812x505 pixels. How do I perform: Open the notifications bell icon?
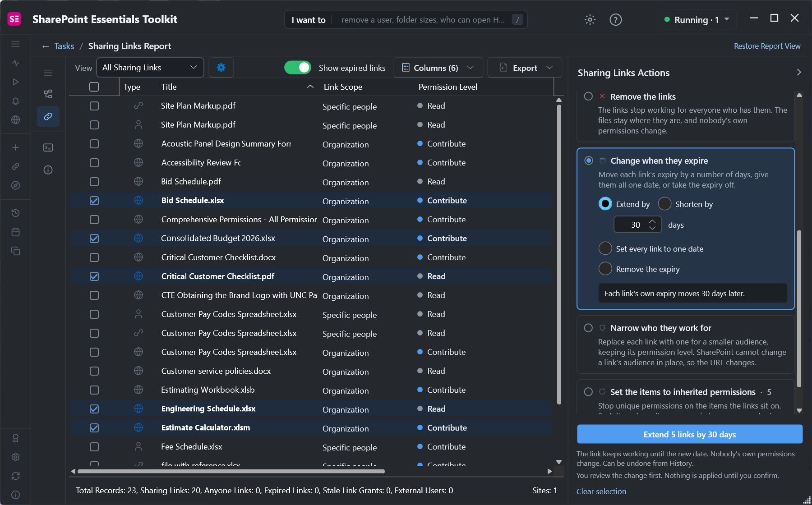coord(15,101)
